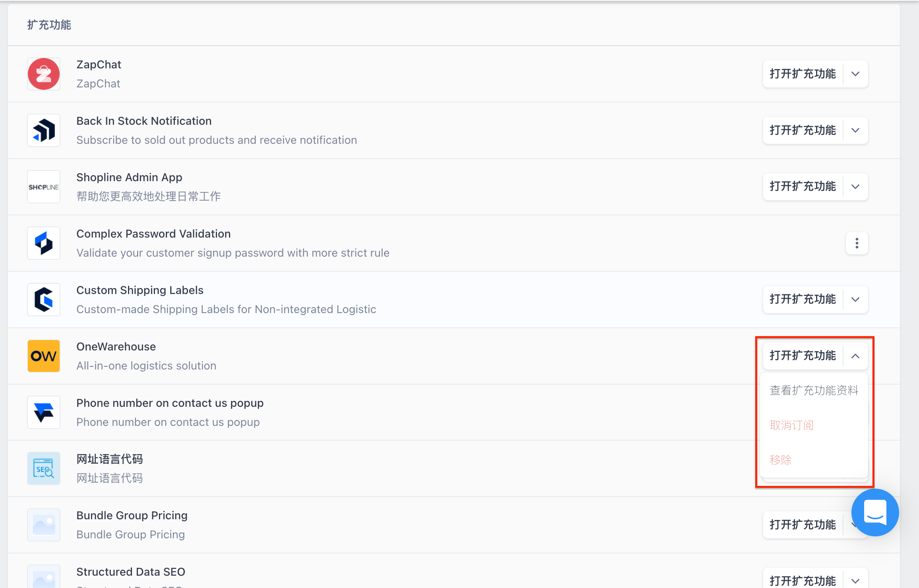Open the three-dot menu for Complex Password Validation
The width and height of the screenshot is (919, 588).
coord(857,243)
